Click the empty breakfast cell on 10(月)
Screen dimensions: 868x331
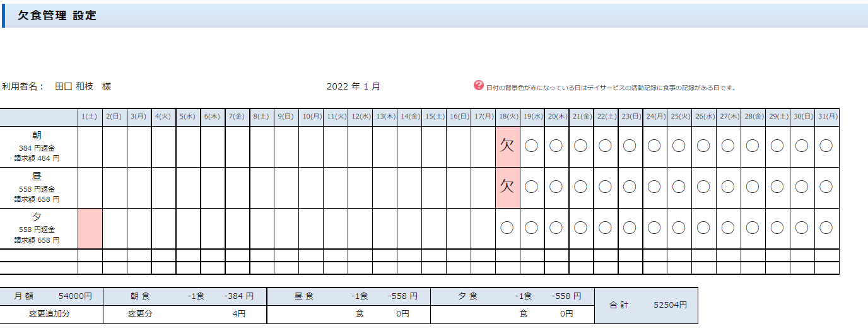tap(311, 146)
